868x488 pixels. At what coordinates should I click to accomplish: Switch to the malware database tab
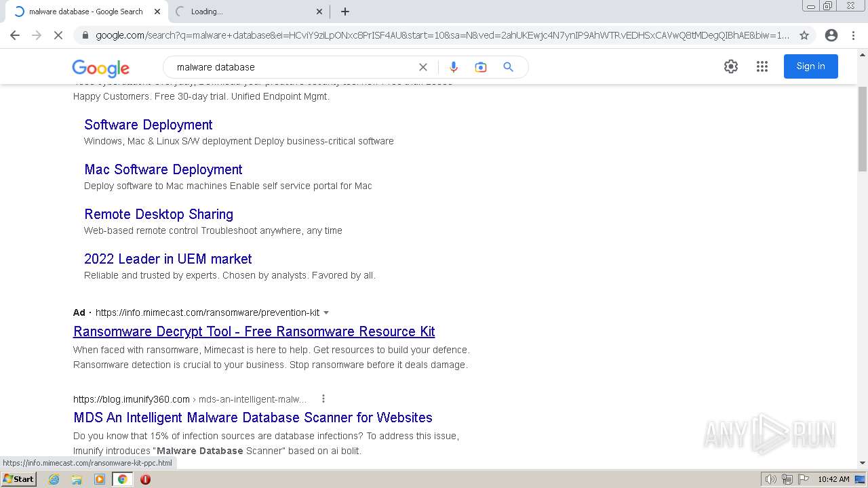[x=85, y=12]
